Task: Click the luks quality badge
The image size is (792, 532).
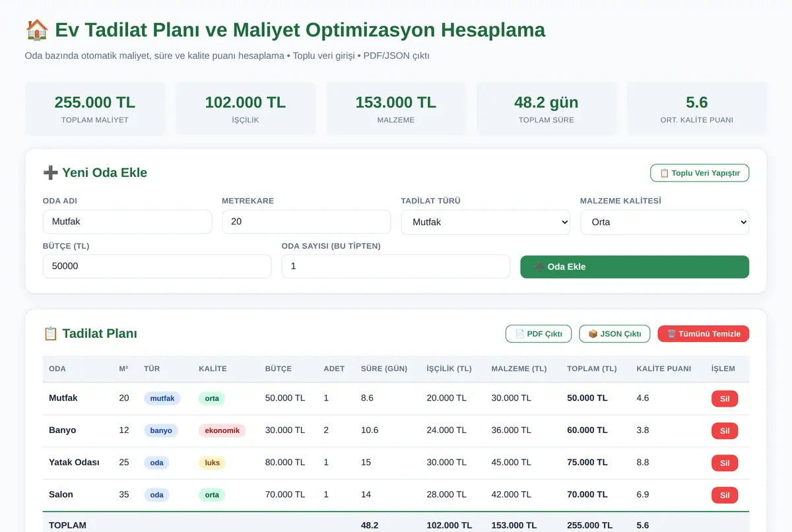Action: (212, 463)
